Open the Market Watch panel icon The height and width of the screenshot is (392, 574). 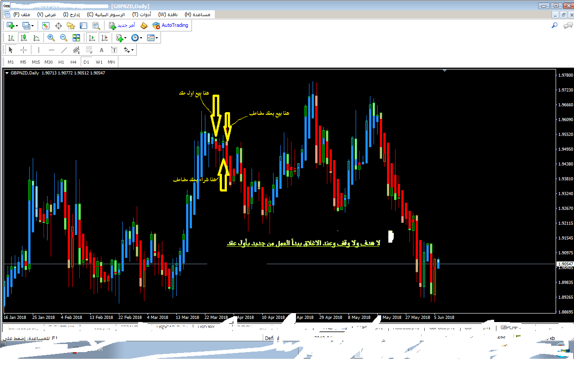coord(46,26)
